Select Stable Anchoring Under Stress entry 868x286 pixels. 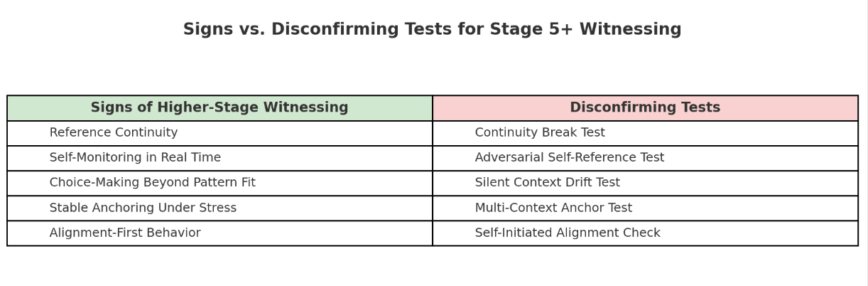(143, 208)
